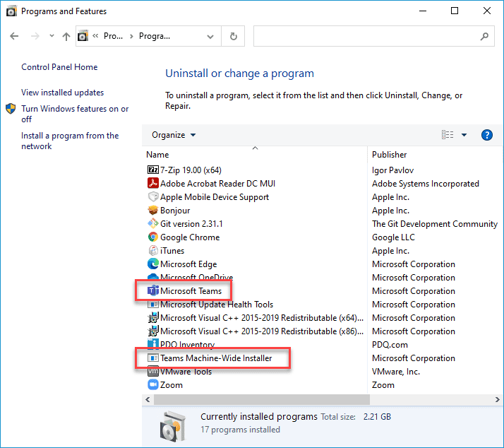Click the scrollbar left arrow
Screen dimensions: 504x448
pos(148,399)
